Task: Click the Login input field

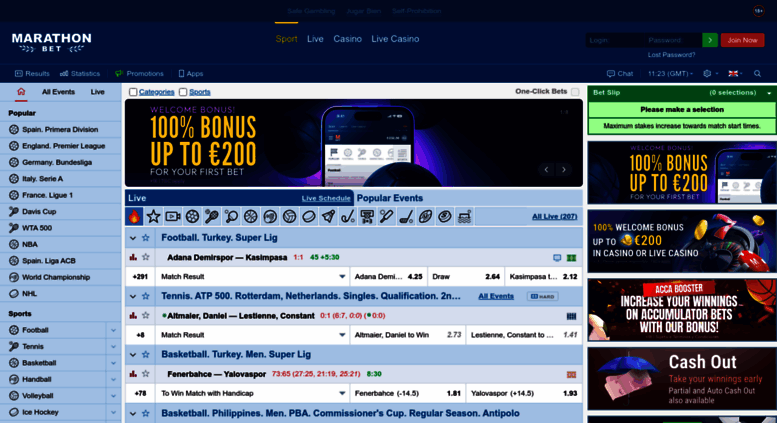Action: coord(615,40)
